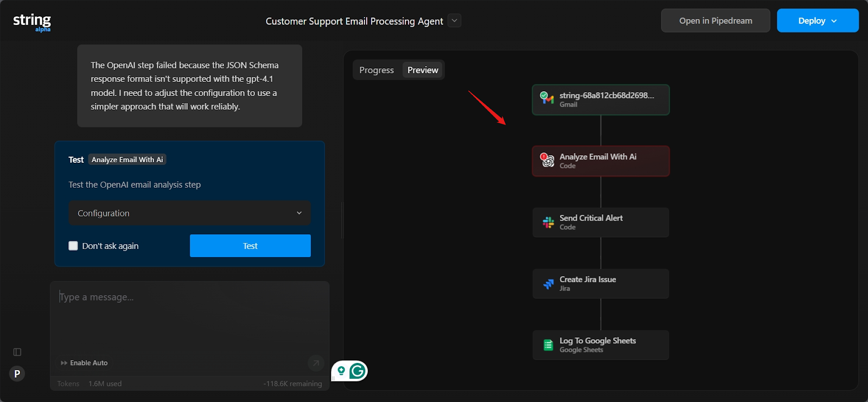The height and width of the screenshot is (402, 868).
Task: Click Open in Pipedream button
Action: coord(716,21)
